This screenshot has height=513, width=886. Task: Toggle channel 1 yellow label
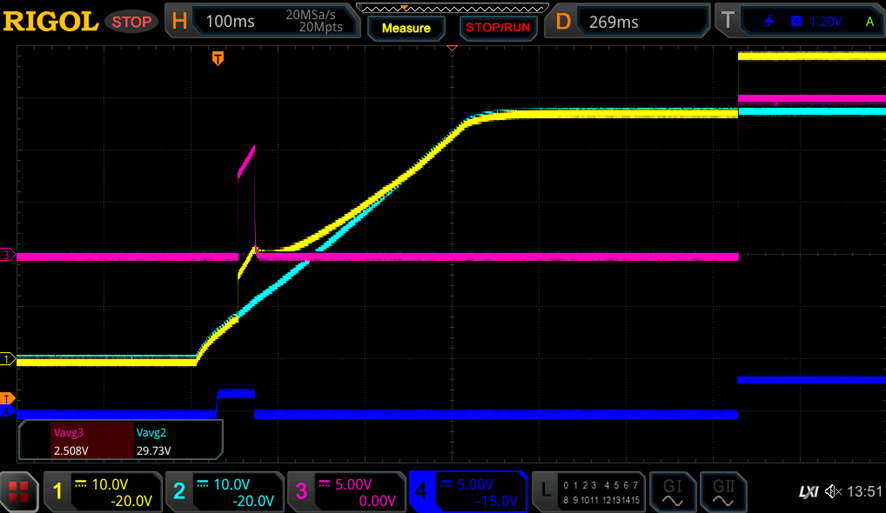coord(57,491)
